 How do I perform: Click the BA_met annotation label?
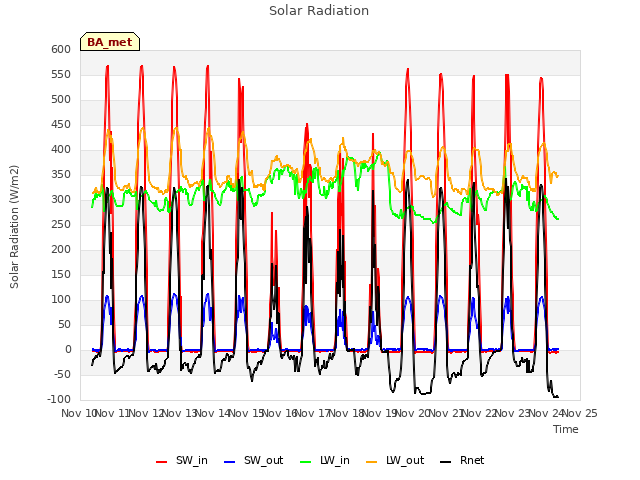[x=110, y=42]
